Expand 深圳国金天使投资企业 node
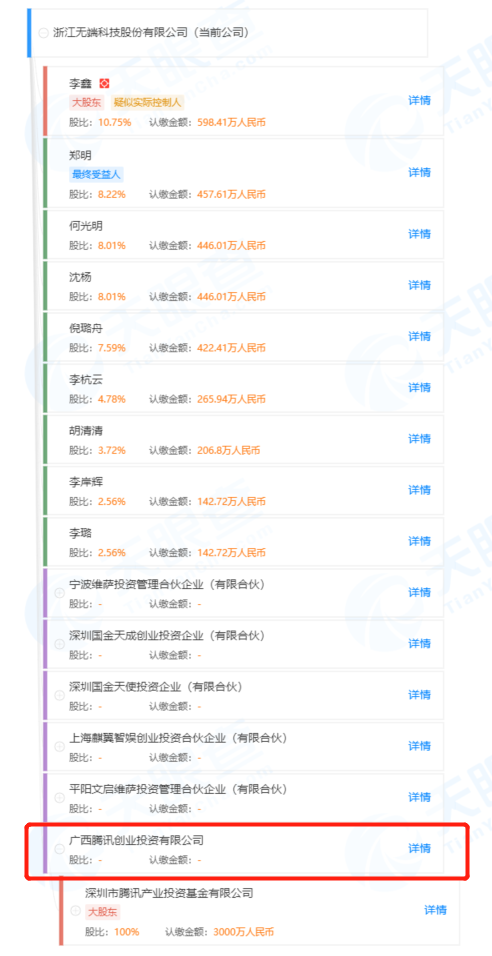Viewport: 492px width, 956px height. 60,696
